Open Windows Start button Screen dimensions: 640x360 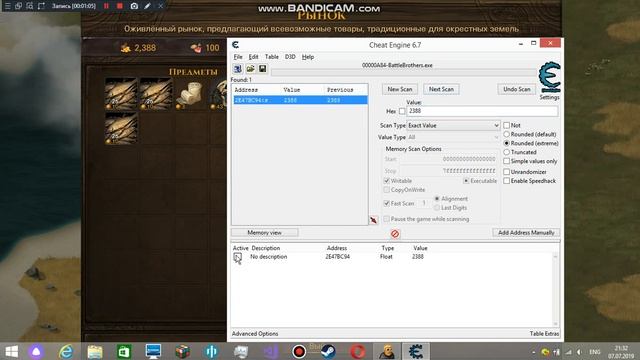[11, 351]
